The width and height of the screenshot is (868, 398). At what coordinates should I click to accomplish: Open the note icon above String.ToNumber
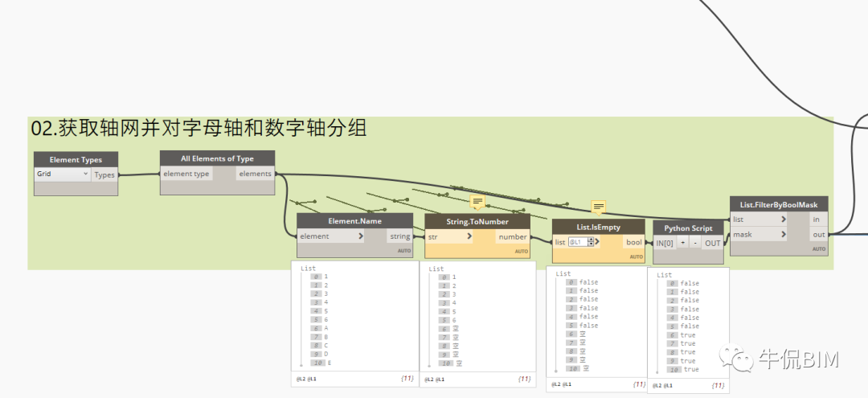[477, 202]
